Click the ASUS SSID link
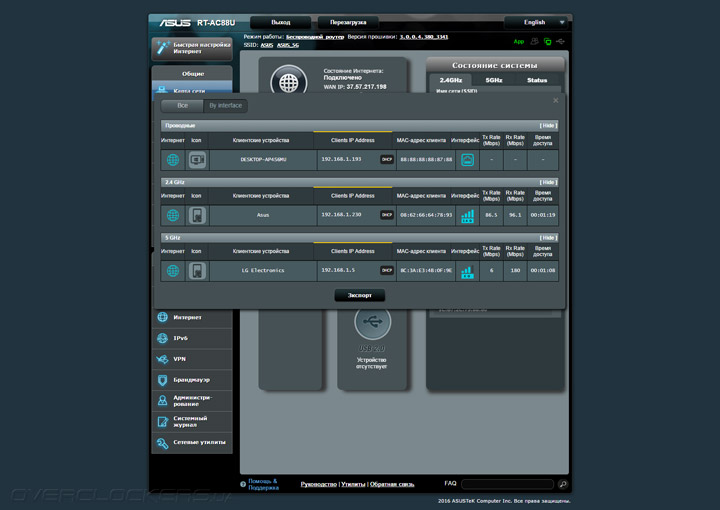 (x=267, y=45)
